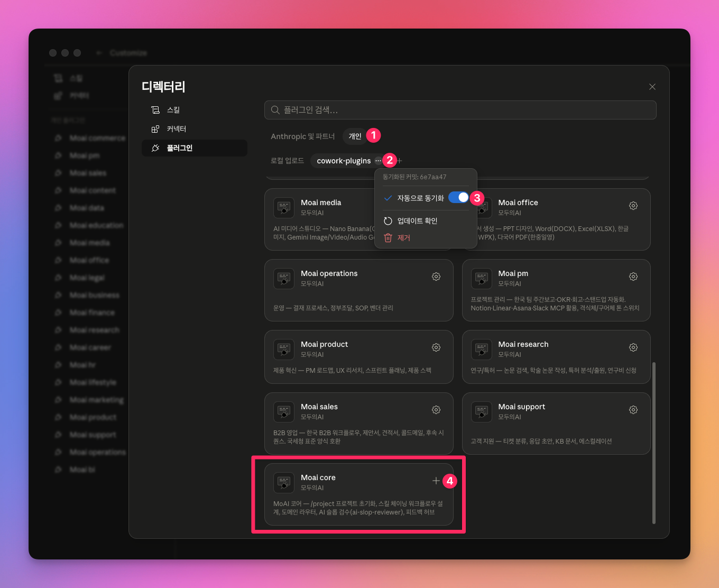Open the Moai sales plugin card
The image size is (719, 588).
click(x=358, y=424)
